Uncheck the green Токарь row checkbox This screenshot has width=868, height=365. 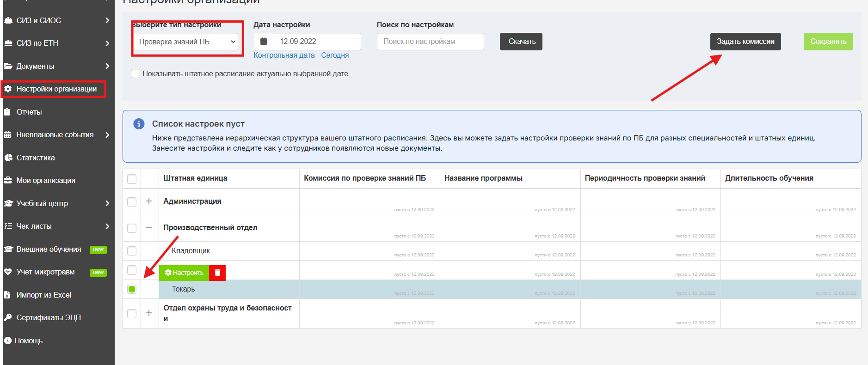(x=132, y=289)
